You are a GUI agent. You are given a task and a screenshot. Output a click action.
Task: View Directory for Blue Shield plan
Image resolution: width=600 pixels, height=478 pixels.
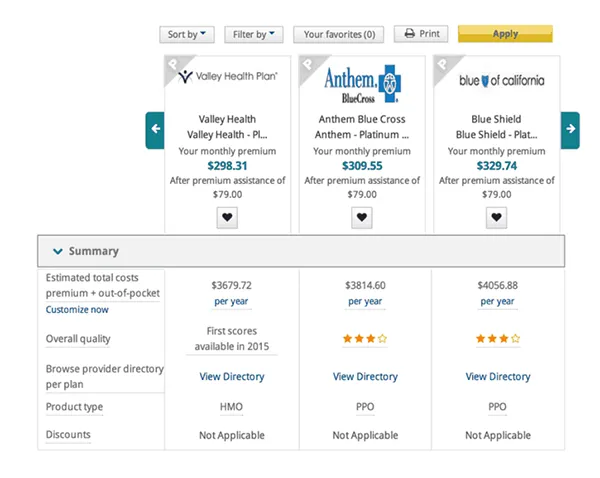pos(498,377)
